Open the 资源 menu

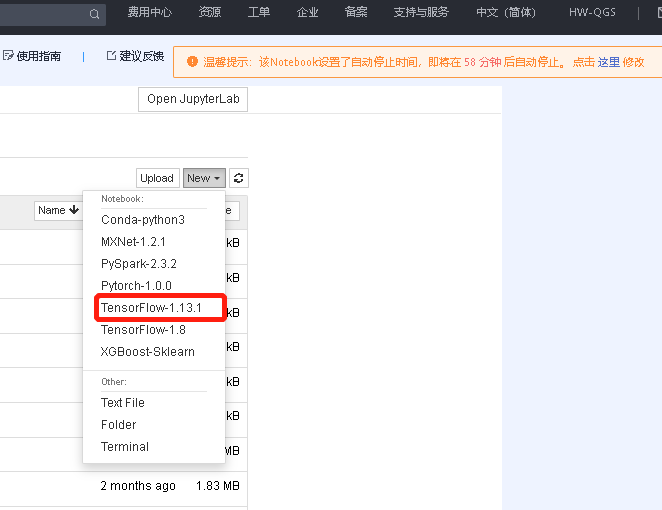point(210,12)
